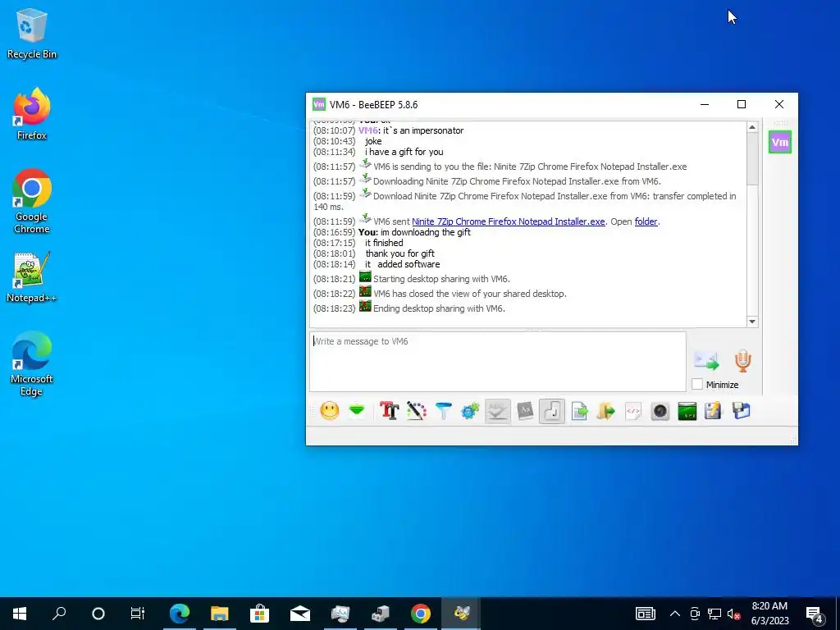
Task: Click the message input field for VM6
Action: [498, 362]
